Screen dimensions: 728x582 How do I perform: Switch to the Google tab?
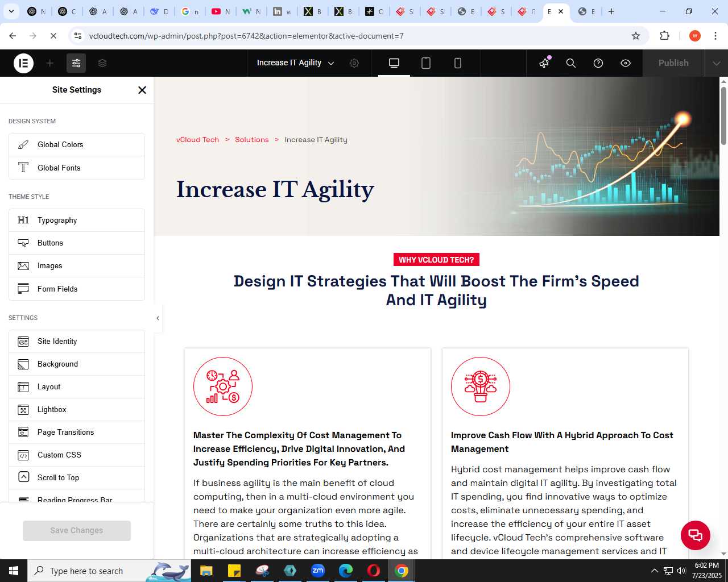pyautogui.click(x=190, y=11)
